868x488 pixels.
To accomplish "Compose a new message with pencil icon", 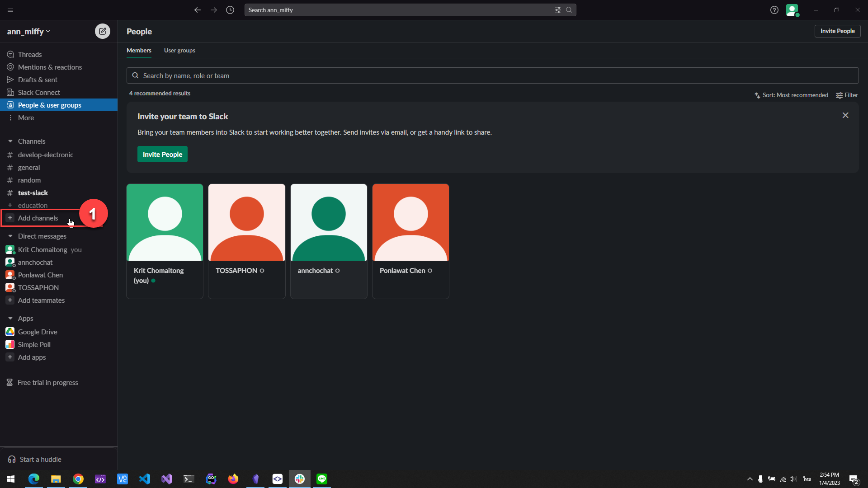I will click(103, 31).
